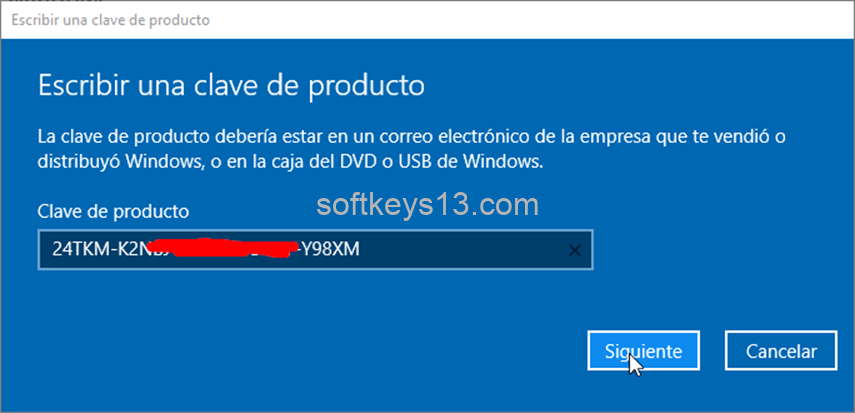Image resolution: width=855 pixels, height=413 pixels.
Task: Place the cursor after 'Y98XM' in the key
Action: click(x=360, y=250)
